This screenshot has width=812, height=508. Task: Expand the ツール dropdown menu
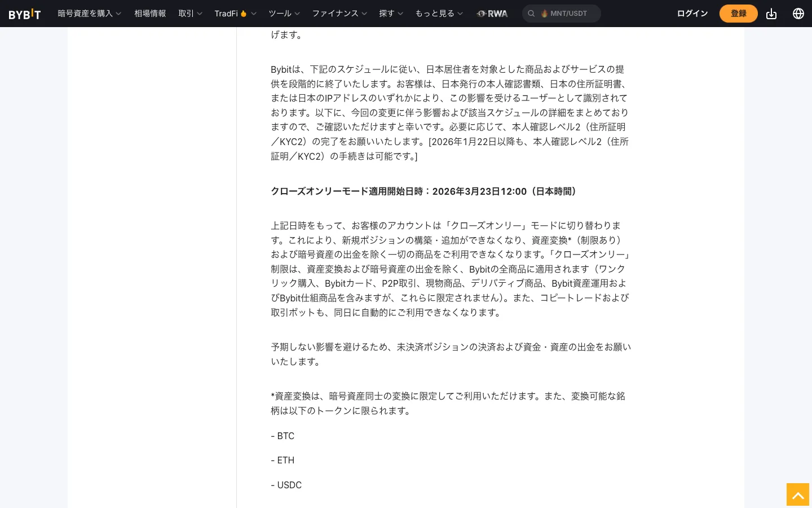click(284, 14)
